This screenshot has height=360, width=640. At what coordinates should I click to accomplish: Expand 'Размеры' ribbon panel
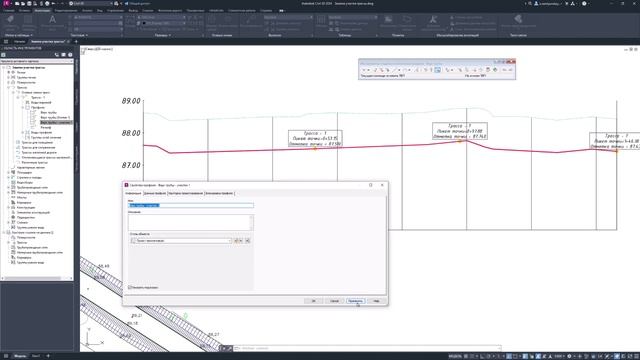pos(162,36)
